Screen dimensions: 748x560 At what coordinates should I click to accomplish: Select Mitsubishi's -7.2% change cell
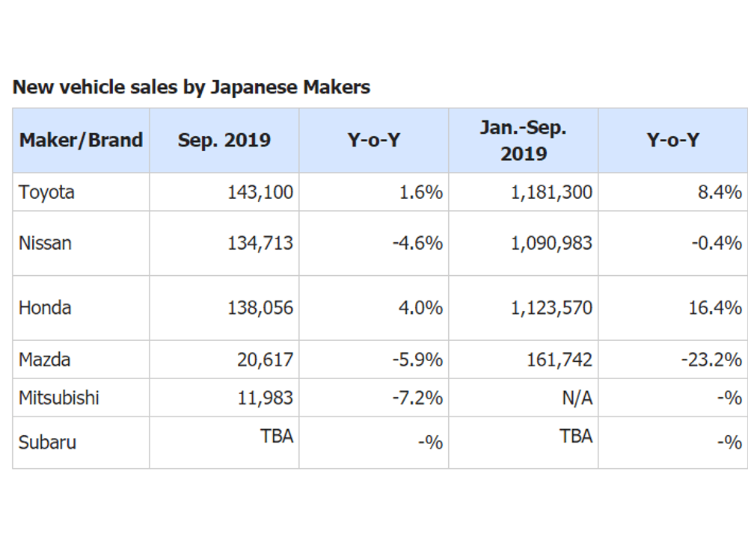pyautogui.click(x=417, y=398)
